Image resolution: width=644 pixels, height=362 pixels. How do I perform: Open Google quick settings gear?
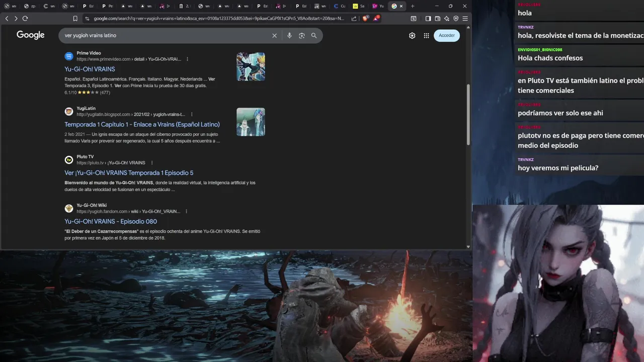tap(412, 36)
